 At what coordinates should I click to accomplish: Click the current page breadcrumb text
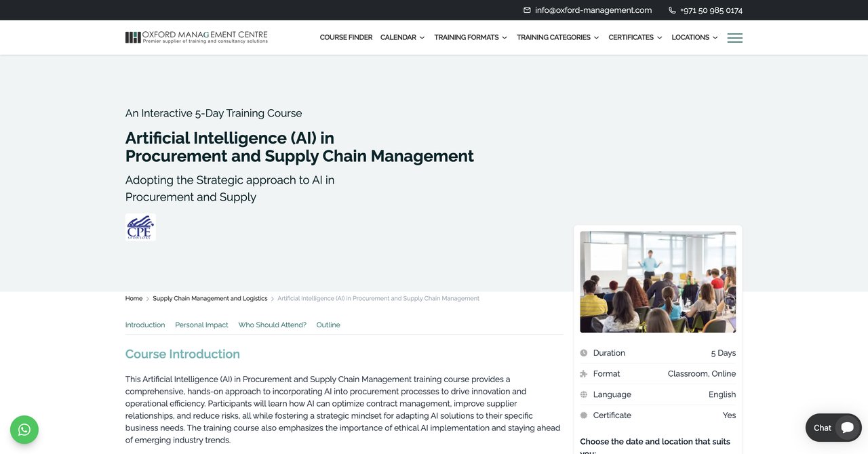click(378, 299)
